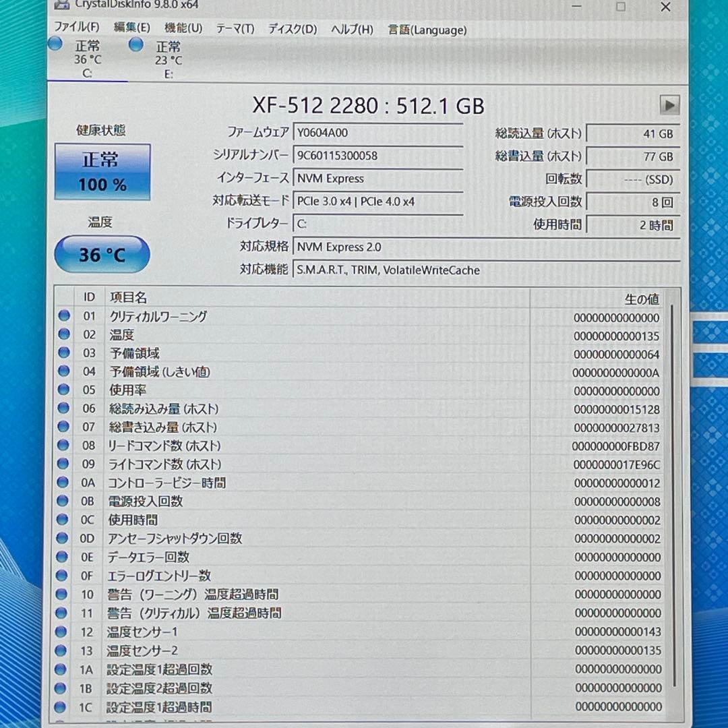The width and height of the screenshot is (728, 728).
Task: Click the power on hours value 2 時間
Action: coord(633,225)
